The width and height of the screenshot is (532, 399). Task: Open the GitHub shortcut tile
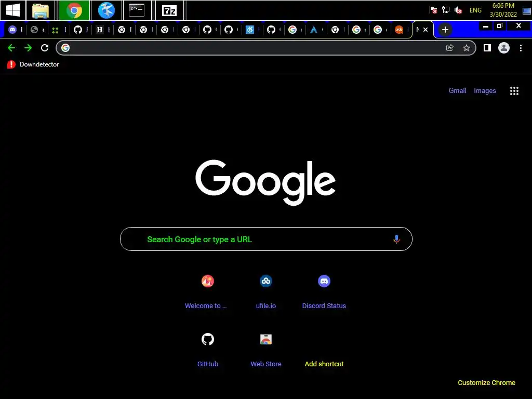point(208,350)
